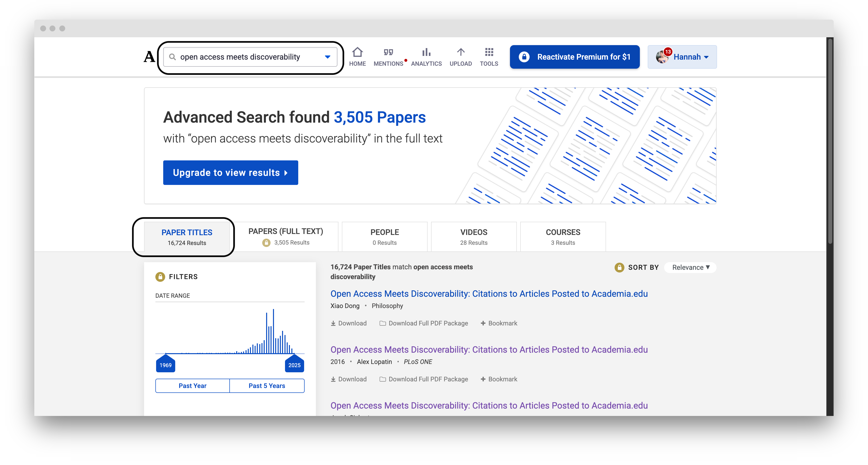The image size is (868, 465).
Task: Click Philosophy topic link
Action: tap(387, 306)
